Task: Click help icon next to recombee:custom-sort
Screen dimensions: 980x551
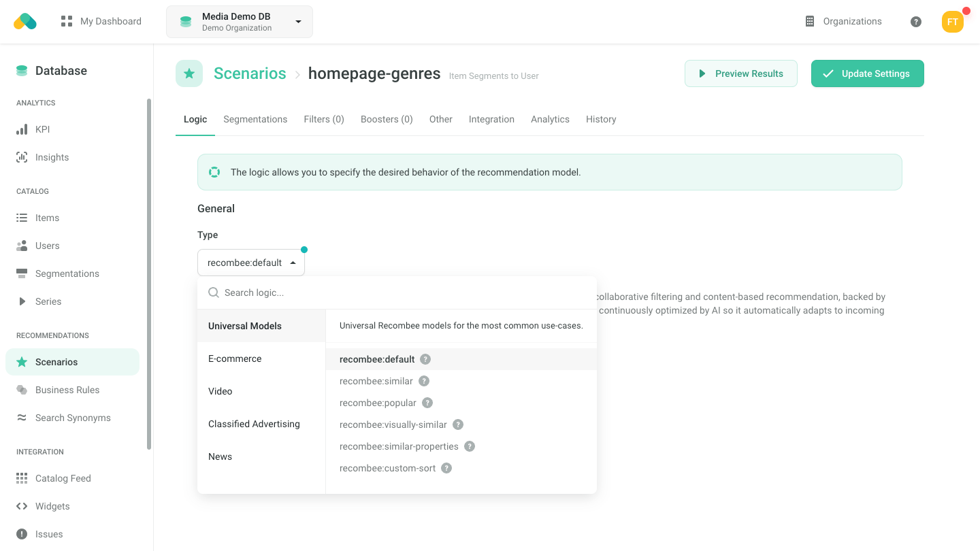Action: pyautogui.click(x=446, y=468)
